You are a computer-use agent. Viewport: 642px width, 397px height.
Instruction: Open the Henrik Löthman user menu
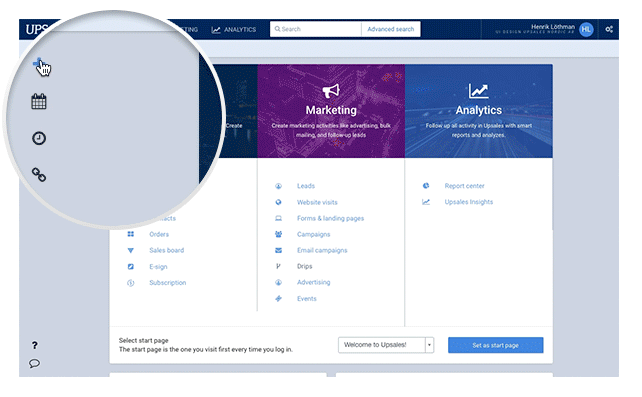tap(553, 27)
